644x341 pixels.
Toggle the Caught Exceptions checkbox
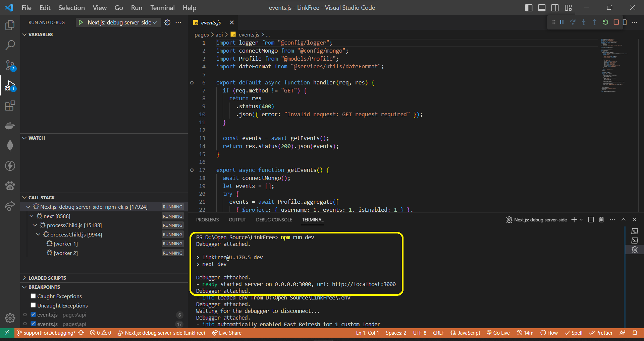pyautogui.click(x=33, y=296)
